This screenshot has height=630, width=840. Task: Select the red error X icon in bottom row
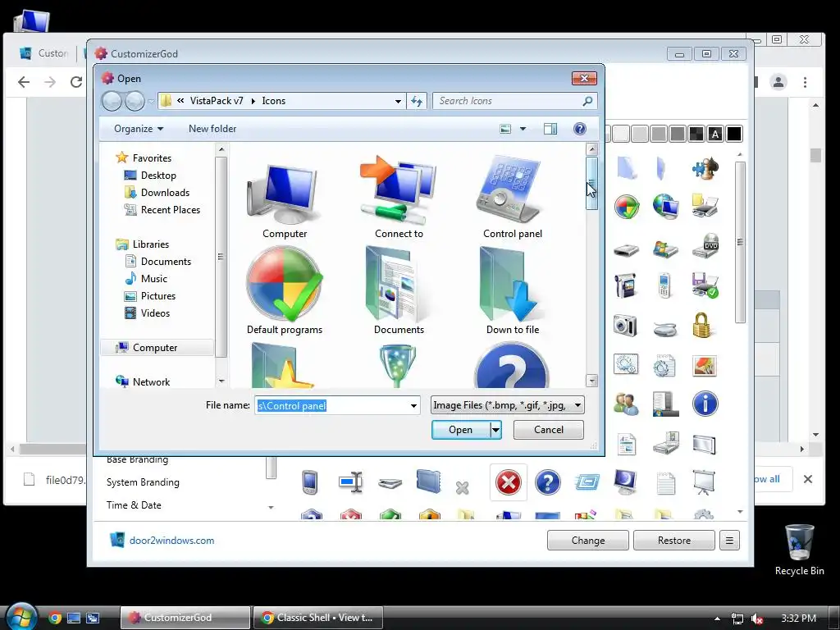coord(508,482)
